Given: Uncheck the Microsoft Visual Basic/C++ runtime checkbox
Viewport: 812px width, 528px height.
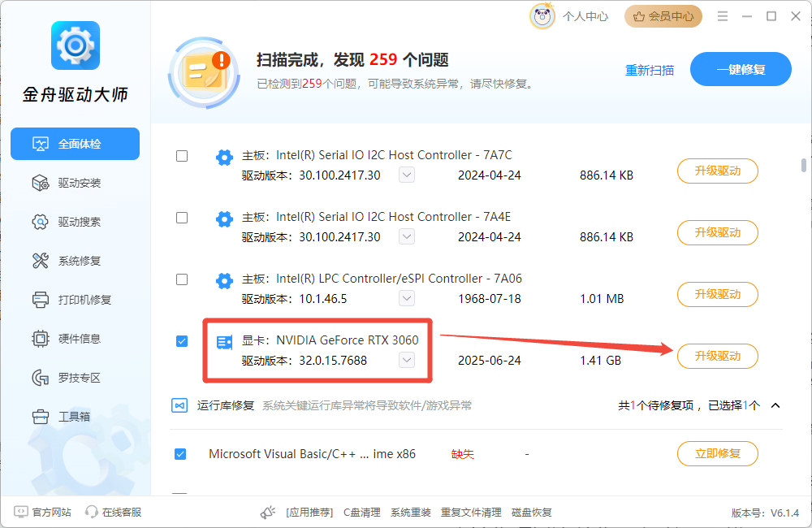Looking at the screenshot, I should [180, 454].
